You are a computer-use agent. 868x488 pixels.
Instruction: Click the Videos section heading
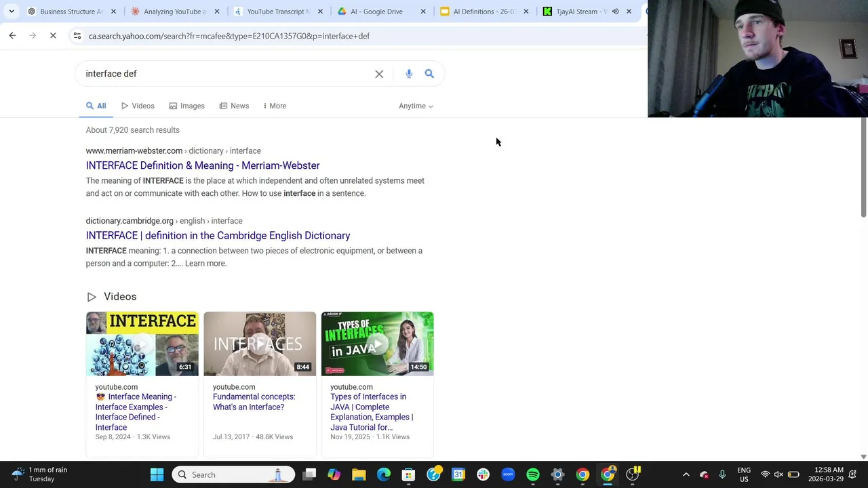(120, 296)
